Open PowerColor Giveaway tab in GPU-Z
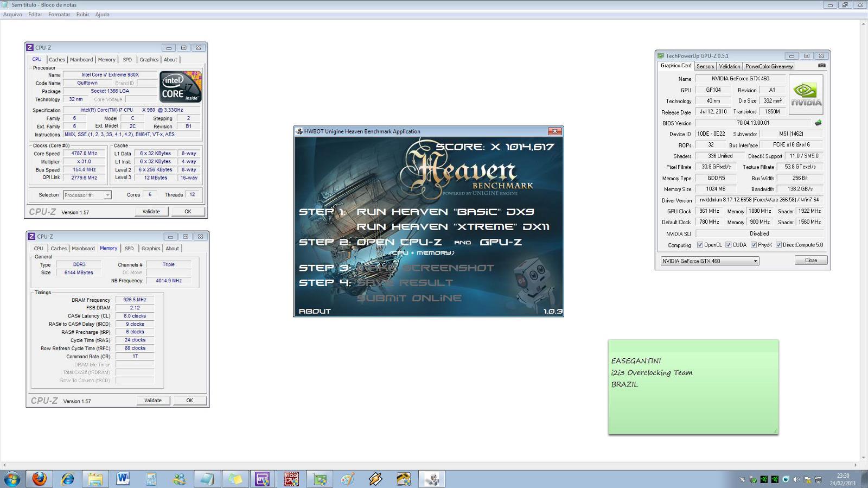The image size is (868, 488). (x=769, y=66)
